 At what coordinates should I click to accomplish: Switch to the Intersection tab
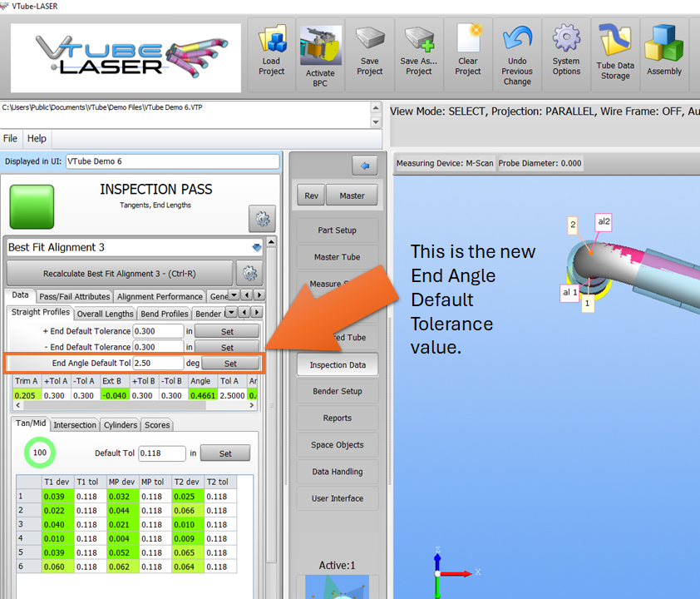click(75, 425)
